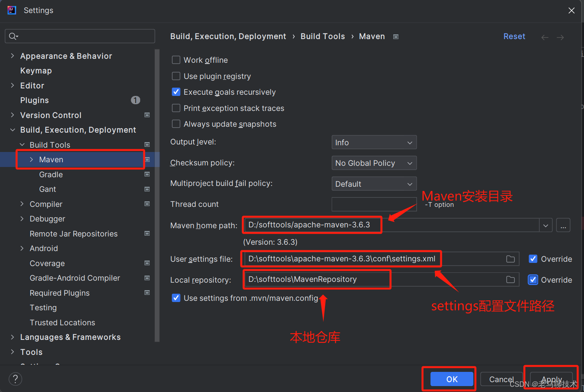The width and height of the screenshot is (584, 392).
Task: Click the project-level icon next to Maven breadcrumb
Action: click(396, 37)
